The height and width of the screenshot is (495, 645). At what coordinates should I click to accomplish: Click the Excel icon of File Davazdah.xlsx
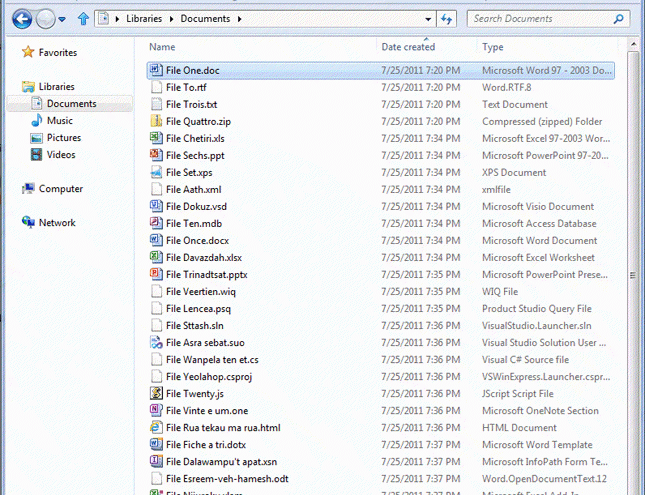pyautogui.click(x=156, y=257)
